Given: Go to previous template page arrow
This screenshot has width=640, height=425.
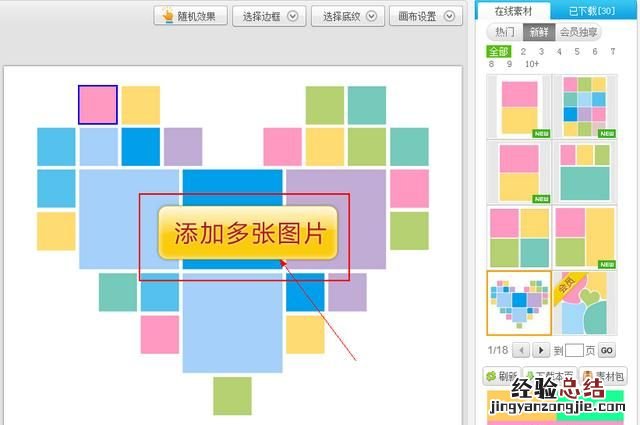Looking at the screenshot, I should point(521,350).
